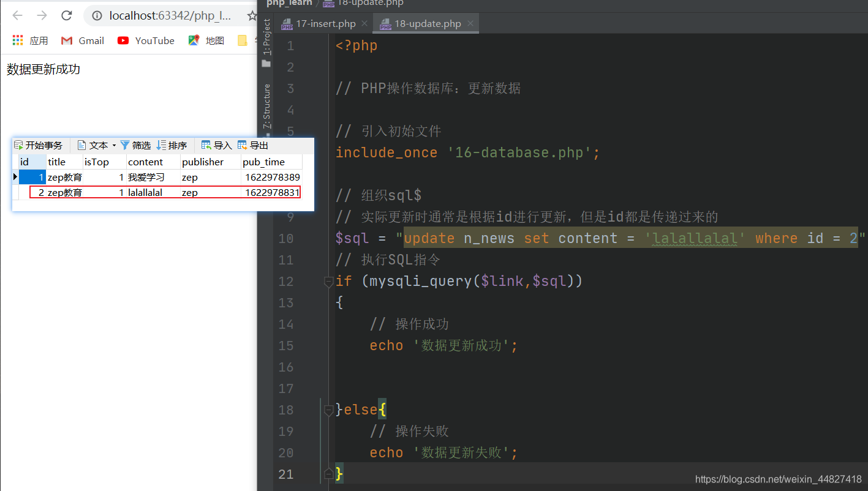Select pub_time cell 1622978831
868x491 pixels.
(271, 192)
